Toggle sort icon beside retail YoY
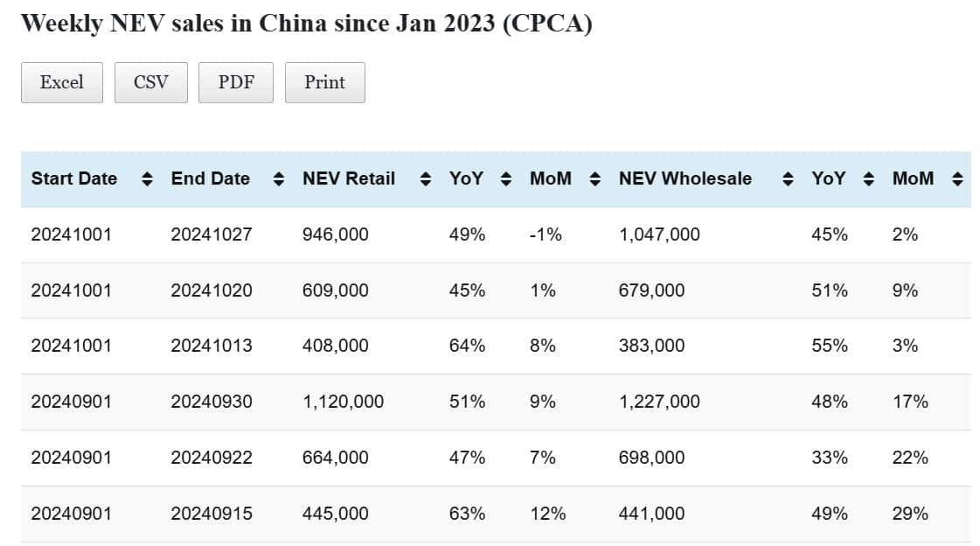This screenshot has height=546, width=980. [505, 179]
